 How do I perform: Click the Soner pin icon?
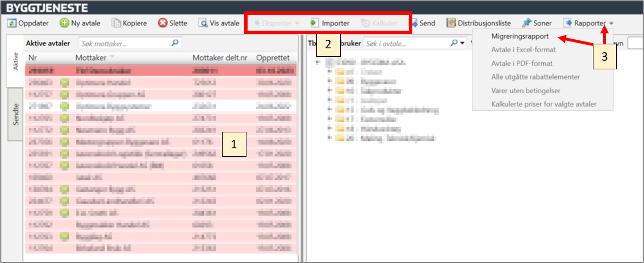526,23
